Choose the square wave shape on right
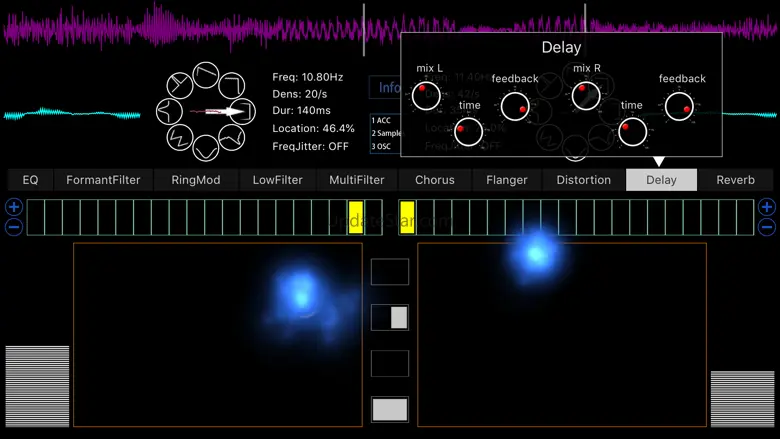 (242, 111)
